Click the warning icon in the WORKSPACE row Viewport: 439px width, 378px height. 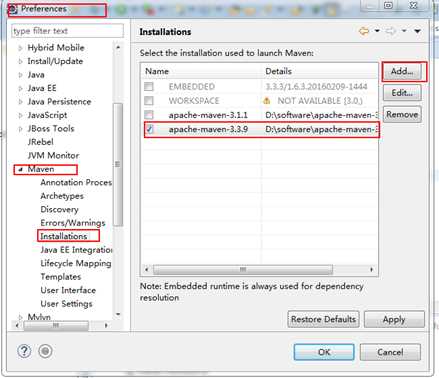pyautogui.click(x=267, y=101)
